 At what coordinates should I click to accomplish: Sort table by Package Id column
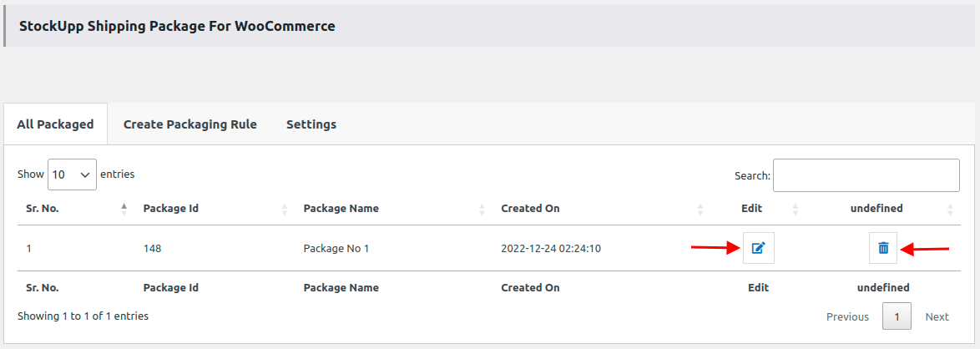pyautogui.click(x=285, y=209)
